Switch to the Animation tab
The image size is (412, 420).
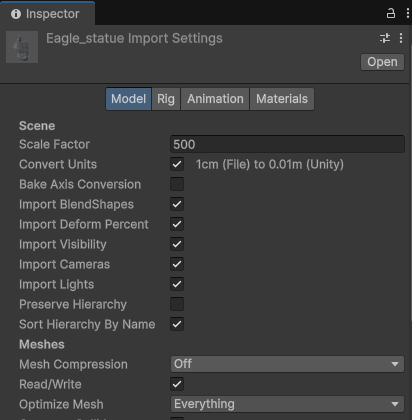coord(215,99)
